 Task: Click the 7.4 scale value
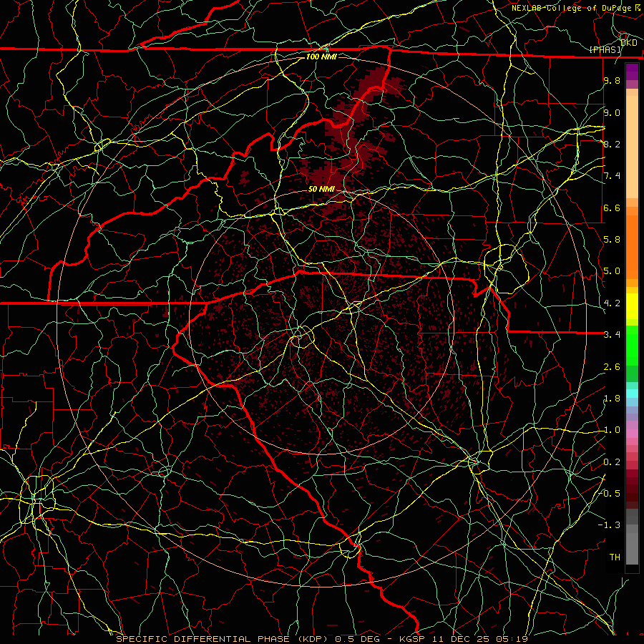(612, 176)
